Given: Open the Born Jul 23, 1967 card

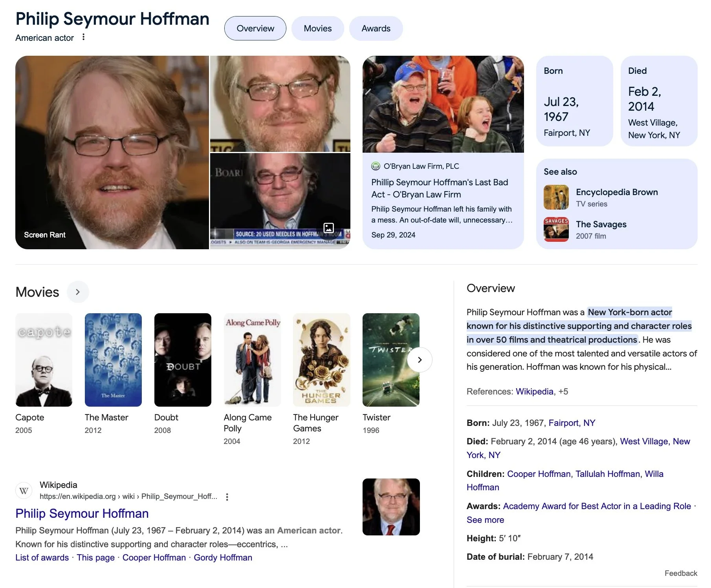Looking at the screenshot, I should coord(574,101).
